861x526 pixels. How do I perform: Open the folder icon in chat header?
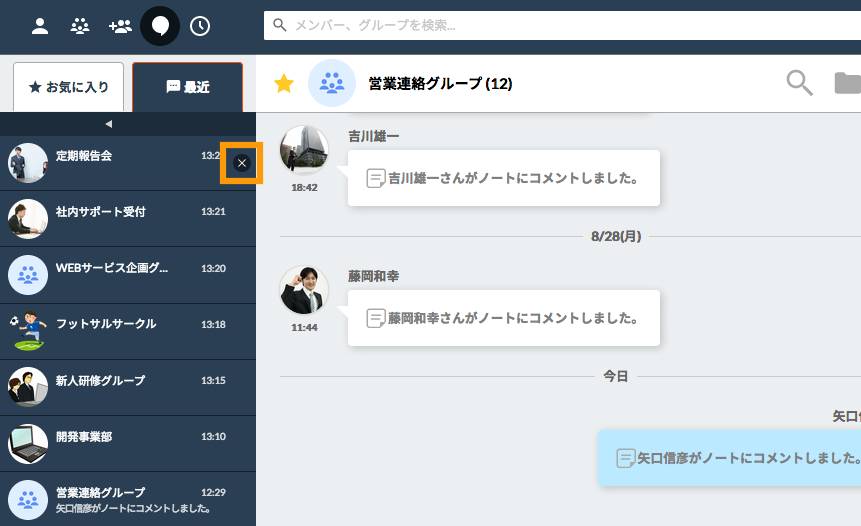[x=847, y=83]
